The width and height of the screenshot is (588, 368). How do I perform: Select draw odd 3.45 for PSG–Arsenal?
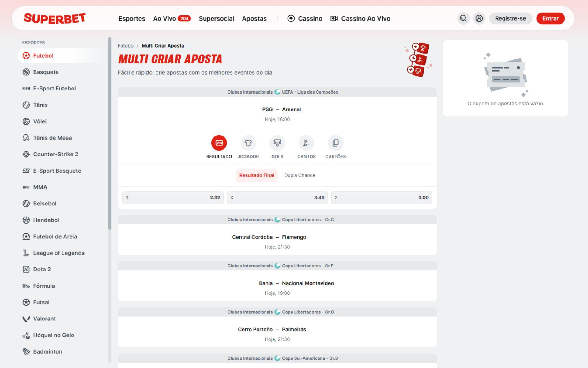point(277,197)
